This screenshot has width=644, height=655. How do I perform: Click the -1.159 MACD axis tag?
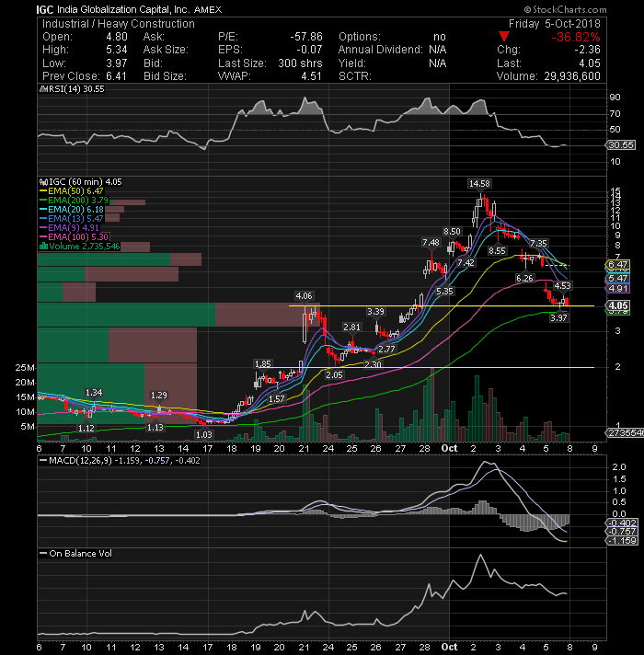pos(621,541)
